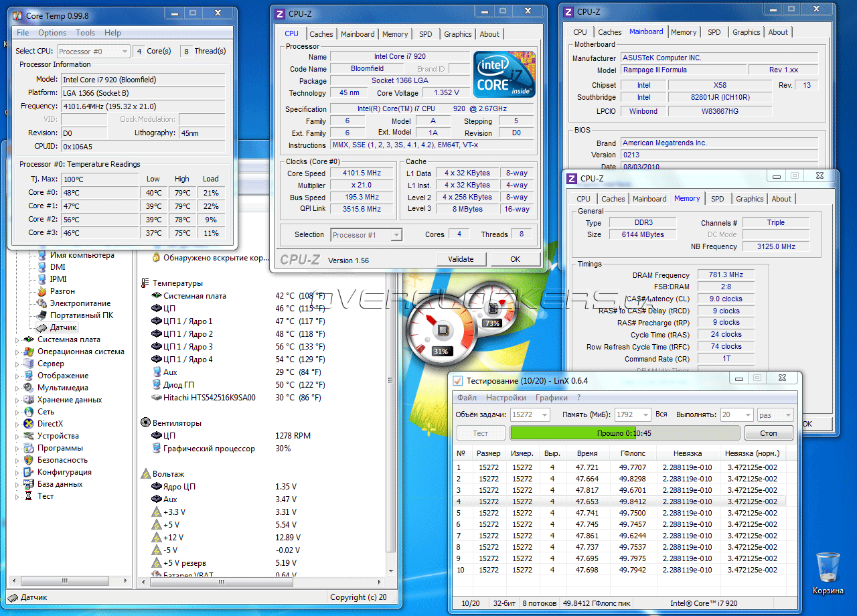The width and height of the screenshot is (857, 616).
Task: Click the DRAM Frequency 781.3 MHz value
Action: point(726,275)
